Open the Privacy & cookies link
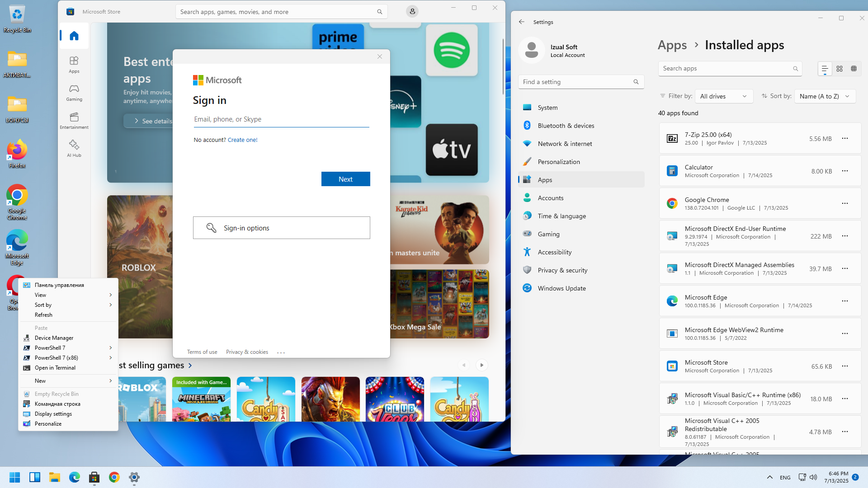Viewport: 868px width, 488px height. 247,352
